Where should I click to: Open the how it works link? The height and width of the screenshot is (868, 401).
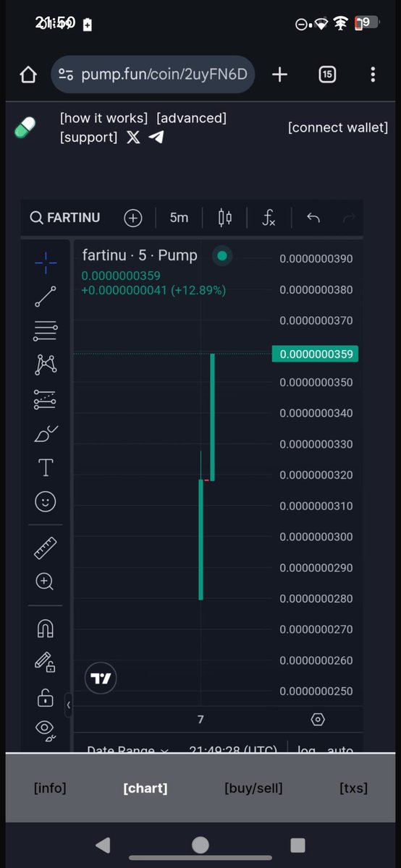(104, 118)
